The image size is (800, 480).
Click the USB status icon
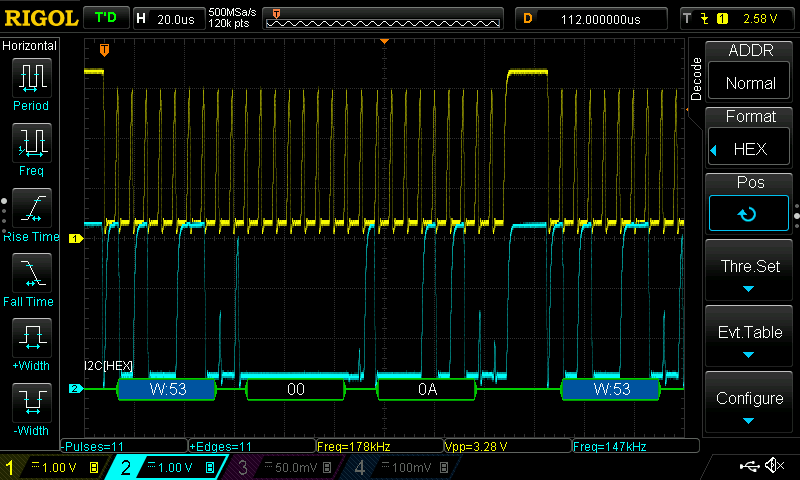tap(750, 466)
